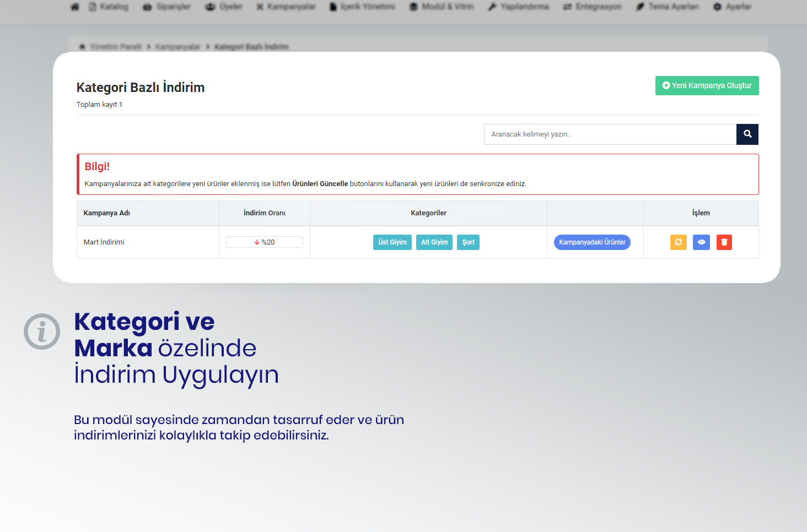Click the breadcrumb home icon

(82, 47)
